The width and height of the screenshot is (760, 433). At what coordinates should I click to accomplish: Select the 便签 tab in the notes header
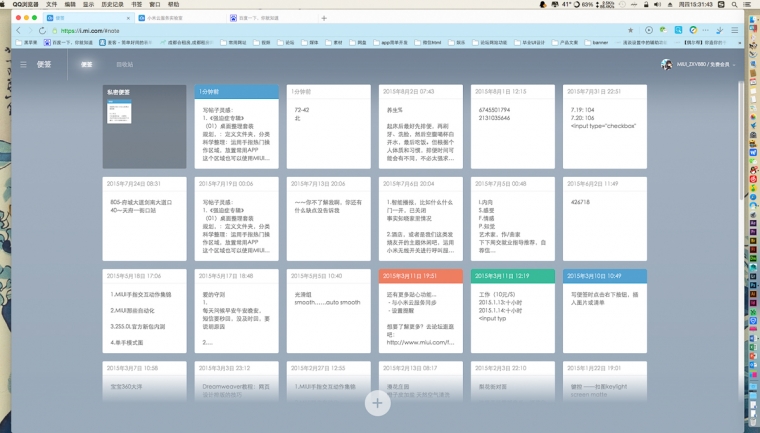pyautogui.click(x=86, y=64)
